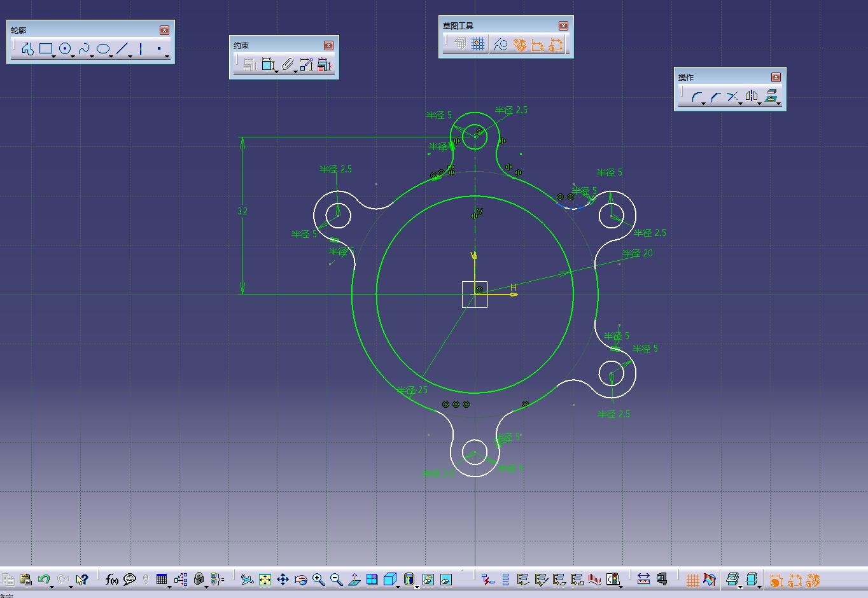
Task: Click Fit All In view icon
Action: [x=265, y=580]
